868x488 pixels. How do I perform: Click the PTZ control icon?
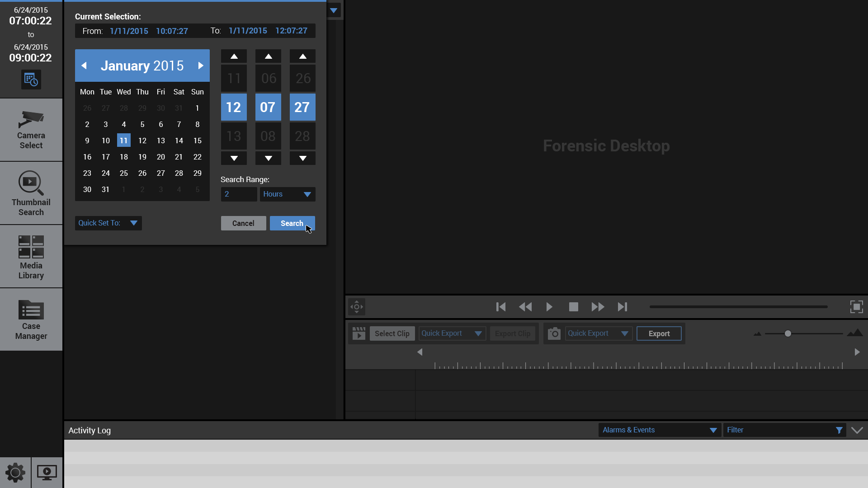click(x=357, y=307)
